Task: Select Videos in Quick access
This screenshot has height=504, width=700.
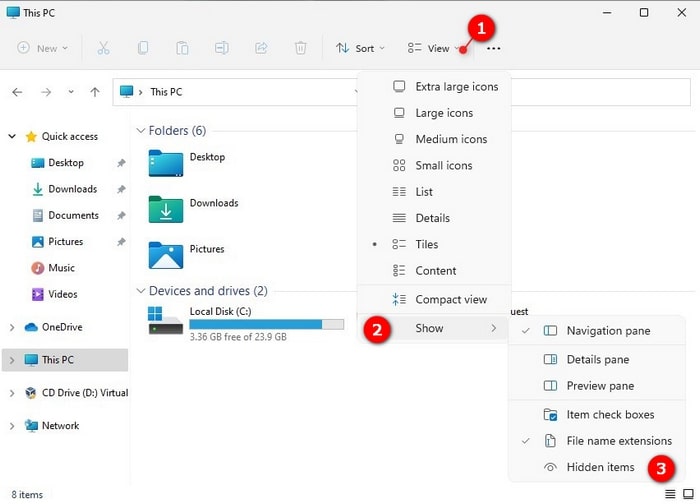Action: click(54, 294)
